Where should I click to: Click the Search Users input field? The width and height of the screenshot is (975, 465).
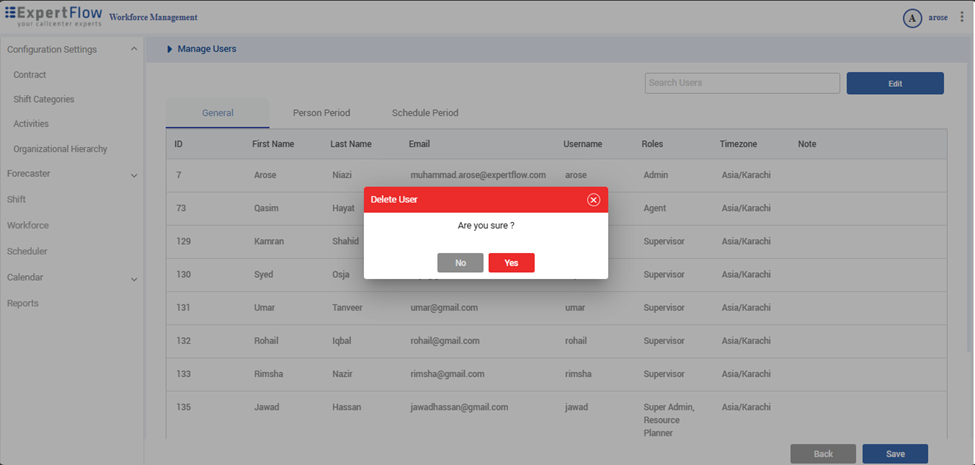[742, 83]
